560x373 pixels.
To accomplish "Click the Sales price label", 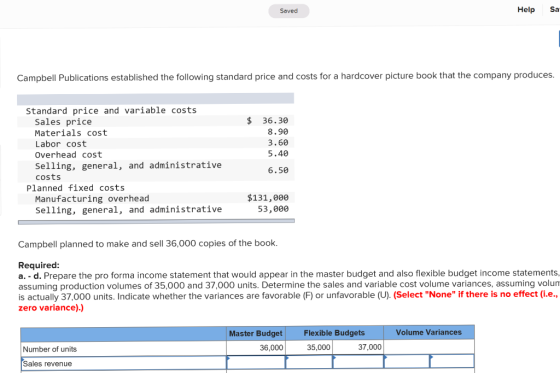I will pos(63,122).
